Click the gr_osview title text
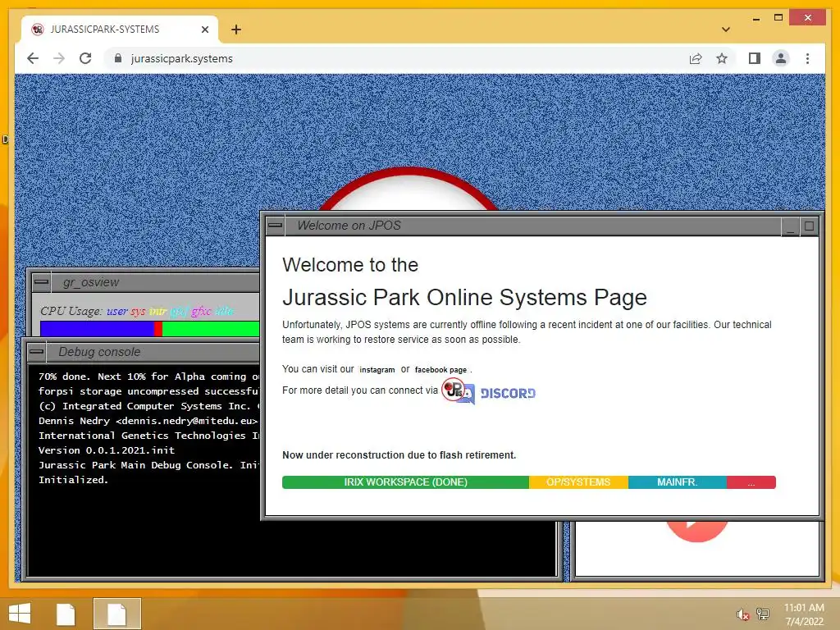 click(91, 282)
